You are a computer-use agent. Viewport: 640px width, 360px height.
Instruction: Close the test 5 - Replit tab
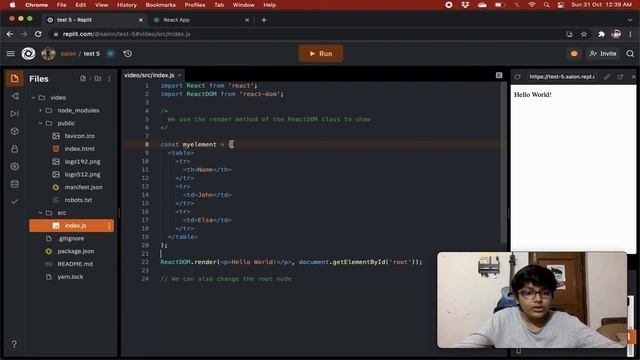(141, 20)
